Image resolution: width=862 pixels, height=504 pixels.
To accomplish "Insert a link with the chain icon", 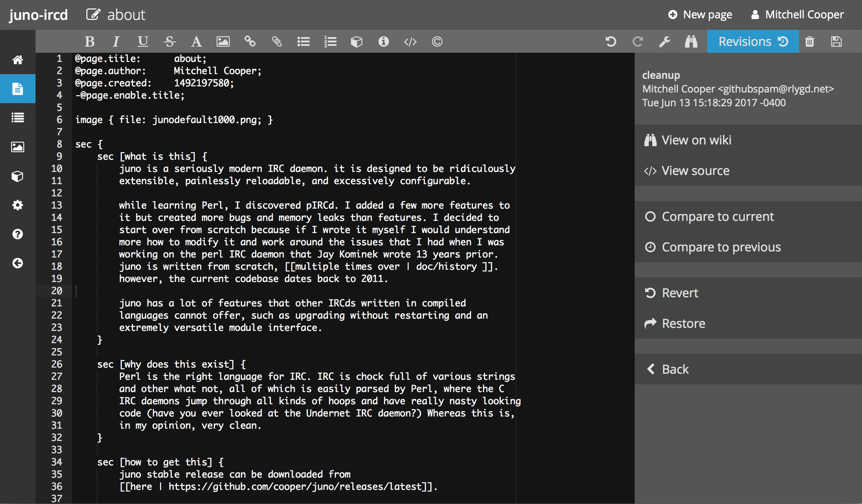I will (x=250, y=41).
